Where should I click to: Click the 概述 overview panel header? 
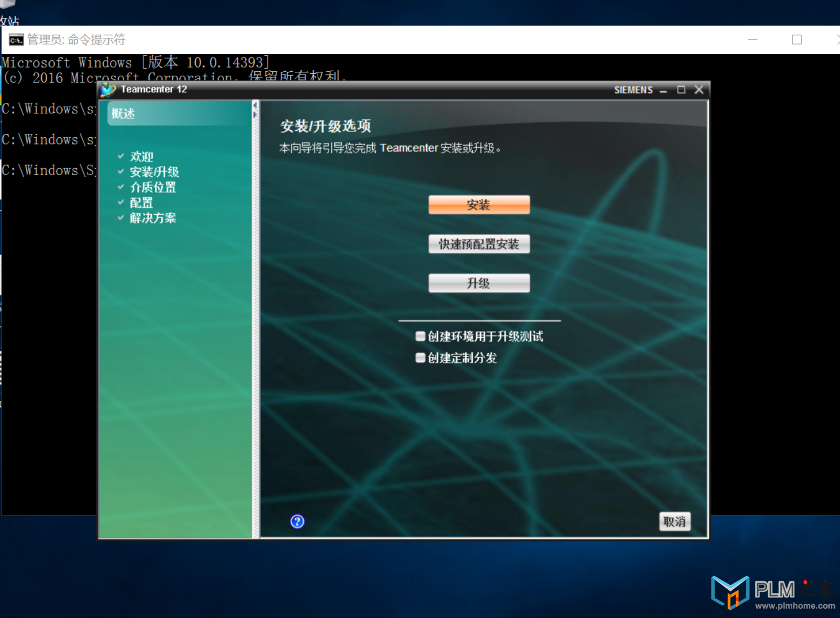point(178,114)
